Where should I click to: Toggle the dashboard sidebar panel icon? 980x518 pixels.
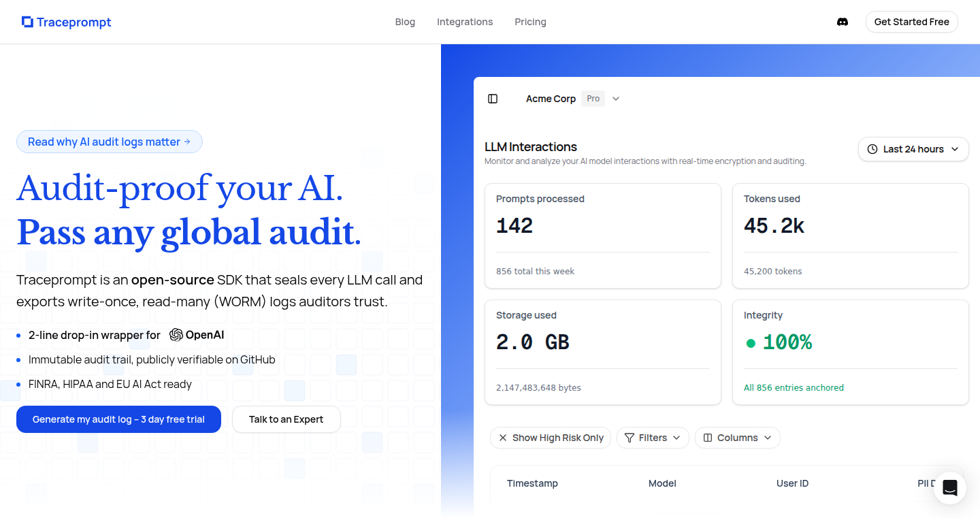(493, 99)
